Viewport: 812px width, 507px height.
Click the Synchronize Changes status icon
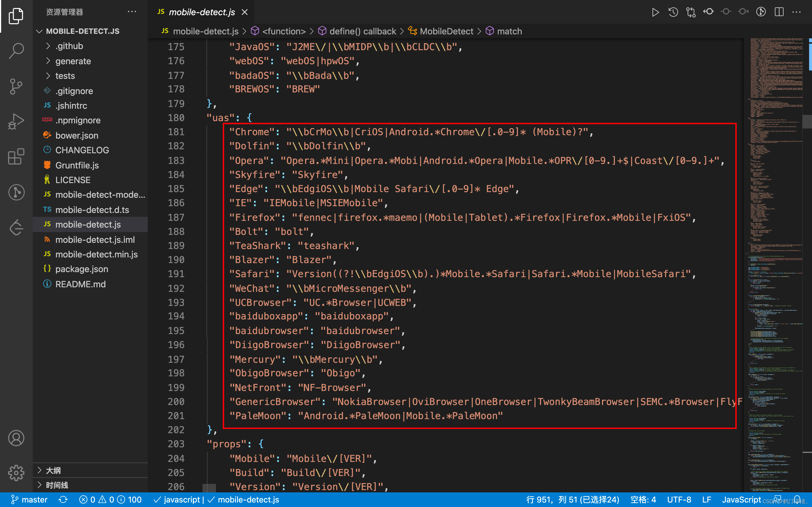pos(63,500)
